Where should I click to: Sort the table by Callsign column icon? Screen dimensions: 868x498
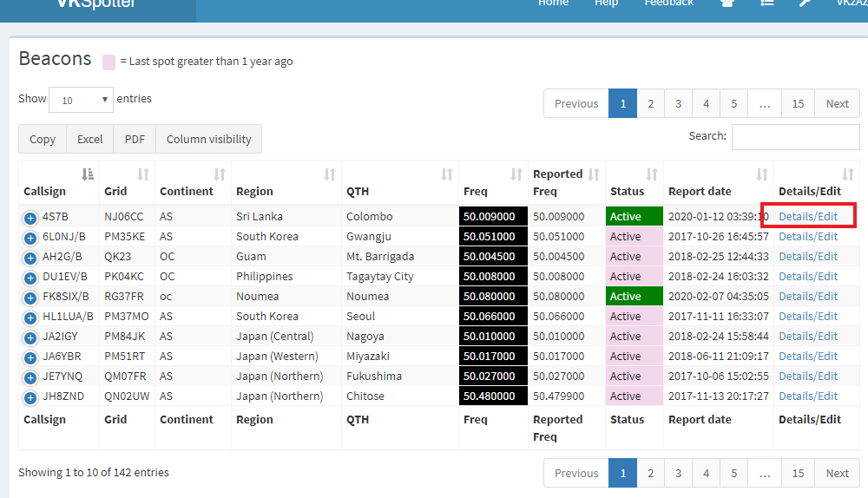[x=88, y=174]
